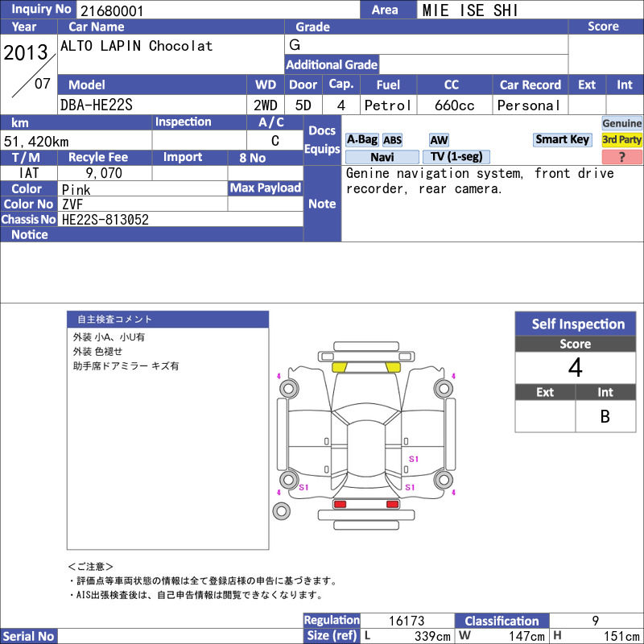Click the IAT transmission value
The height and width of the screenshot is (644, 644).
coord(29,173)
